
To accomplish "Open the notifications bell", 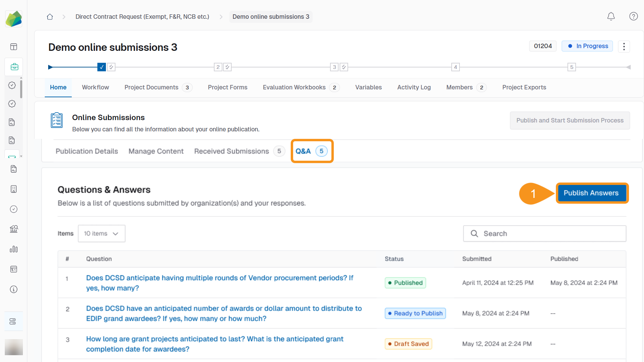I will pyautogui.click(x=611, y=16).
